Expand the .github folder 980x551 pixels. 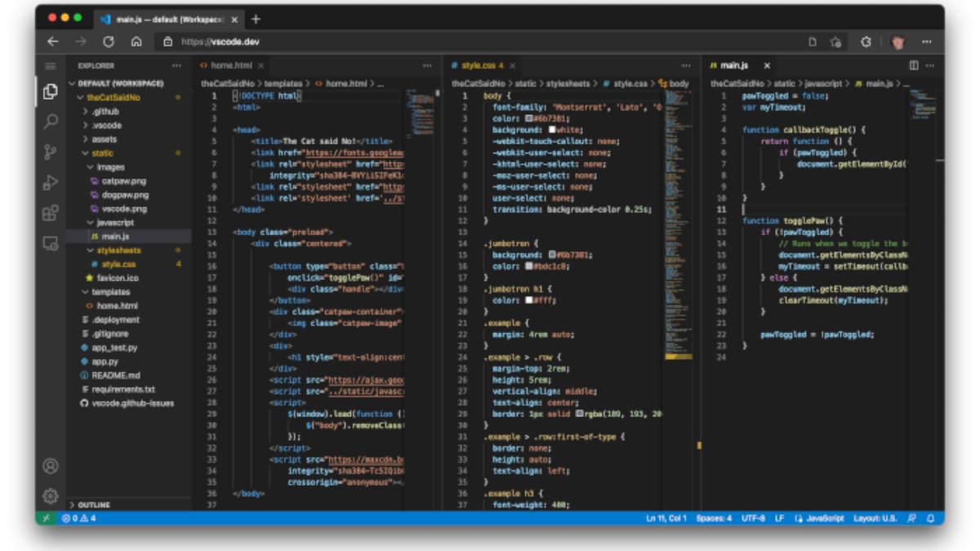coord(105,112)
